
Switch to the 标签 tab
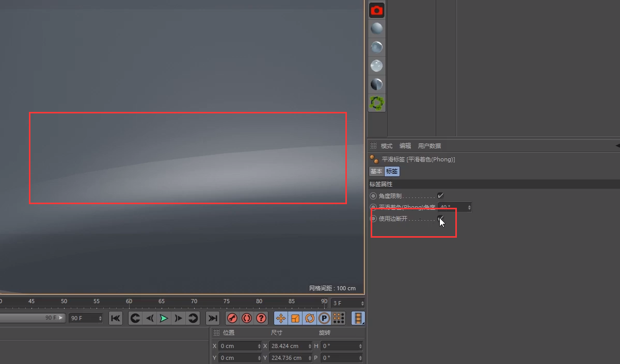click(x=392, y=171)
